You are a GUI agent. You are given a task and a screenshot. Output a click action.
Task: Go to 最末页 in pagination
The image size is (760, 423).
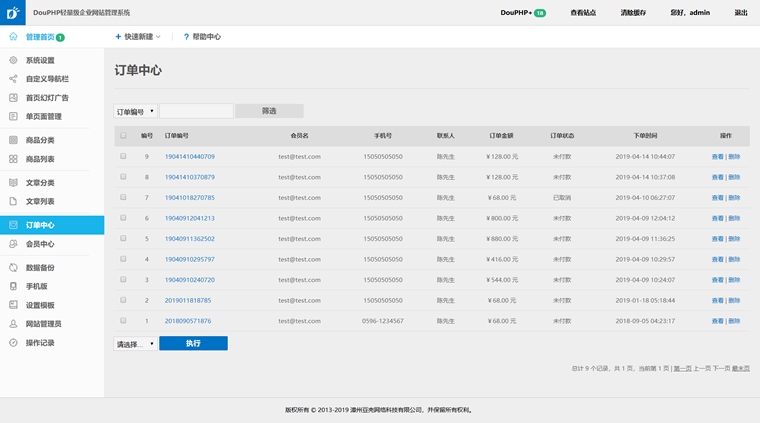(x=741, y=369)
